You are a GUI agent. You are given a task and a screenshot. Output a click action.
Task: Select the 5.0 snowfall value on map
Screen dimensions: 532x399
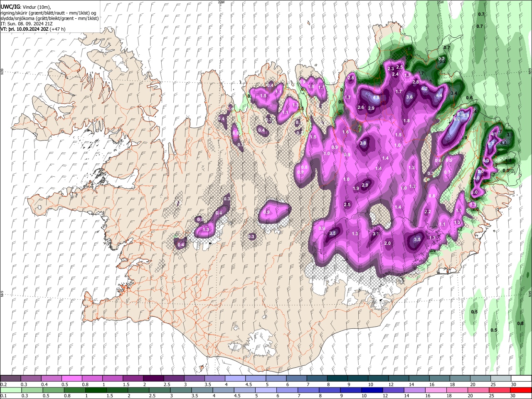point(481,171)
